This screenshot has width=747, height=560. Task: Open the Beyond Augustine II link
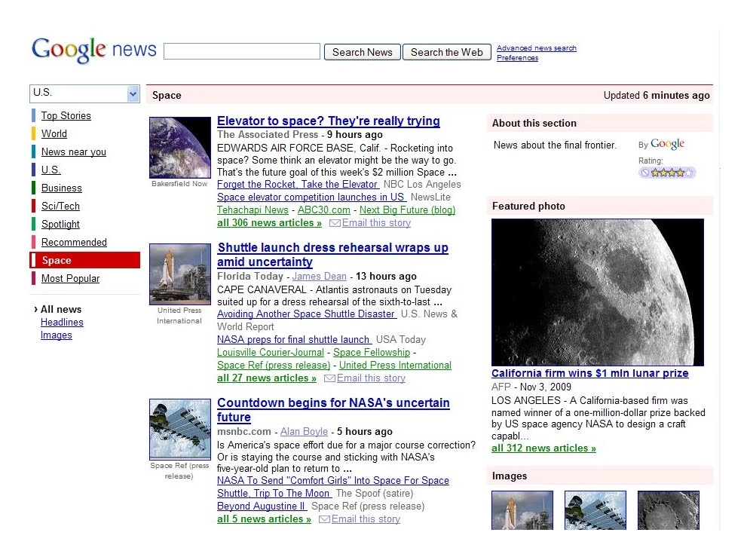[x=262, y=506]
